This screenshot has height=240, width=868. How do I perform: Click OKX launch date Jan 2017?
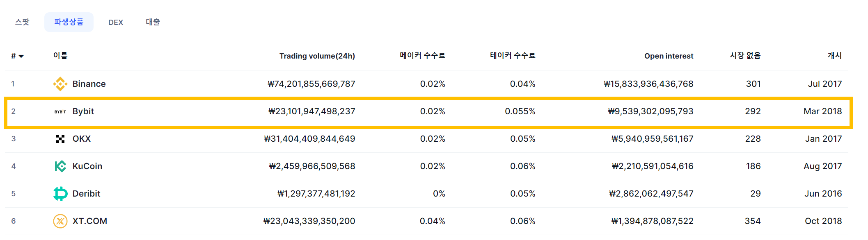coord(824,139)
